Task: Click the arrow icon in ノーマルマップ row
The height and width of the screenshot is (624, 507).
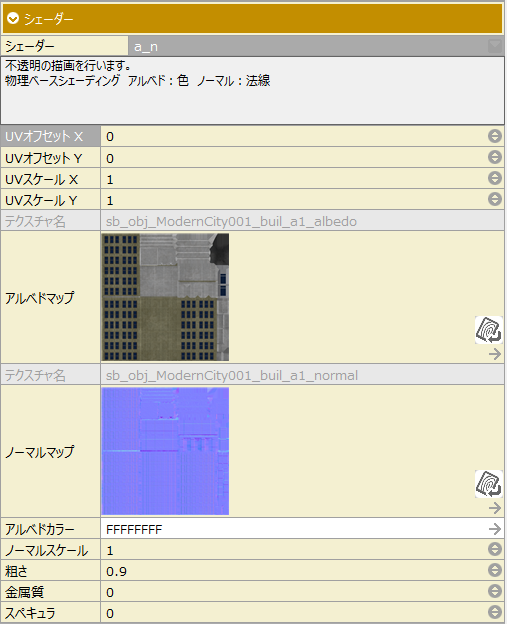Action: (x=495, y=508)
